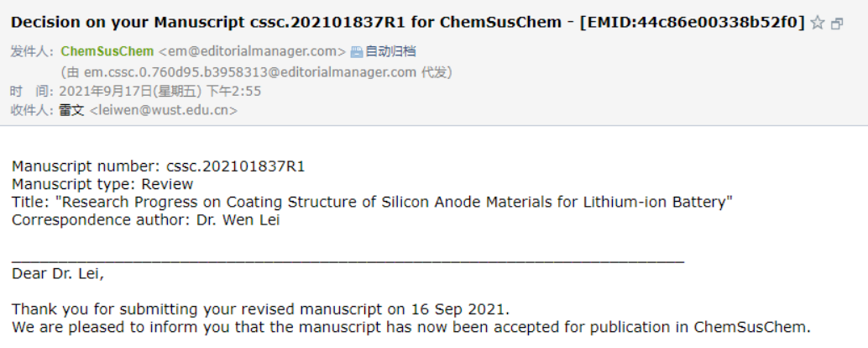Click the auto-archive icon beside sender address
Screen dimensions: 868x348
pos(357,52)
